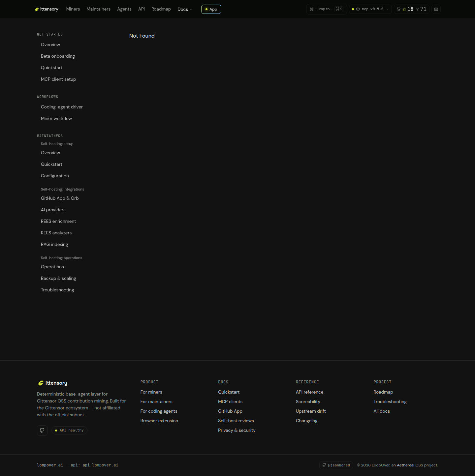
Task: Open Scoreability footer link
Action: 308,402
